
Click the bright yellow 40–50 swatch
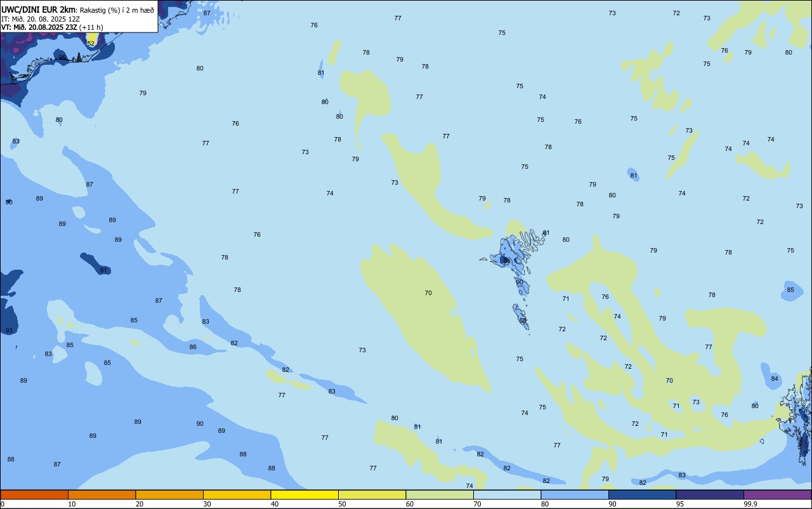[304, 494]
